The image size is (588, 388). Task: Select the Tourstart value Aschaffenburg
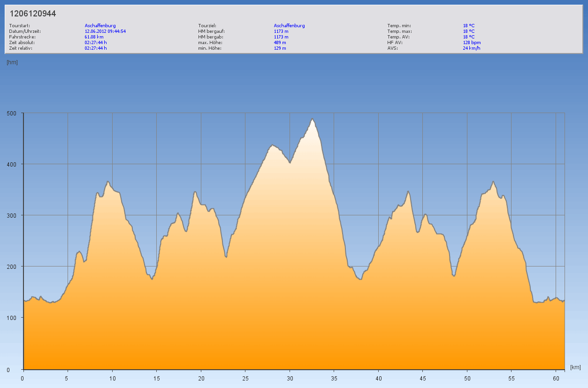point(100,26)
